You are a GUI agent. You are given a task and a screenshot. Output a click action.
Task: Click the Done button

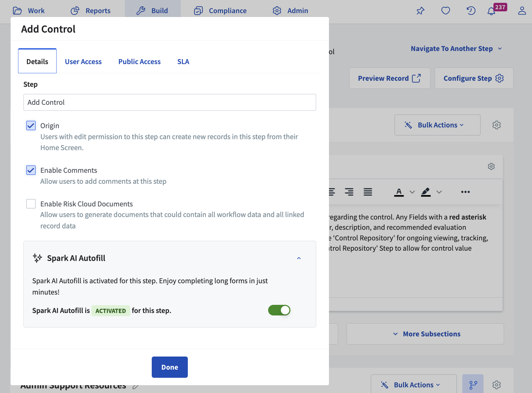[x=170, y=367]
